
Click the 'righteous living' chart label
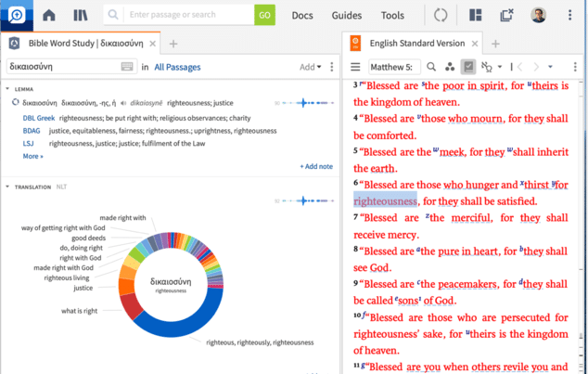[x=67, y=278]
